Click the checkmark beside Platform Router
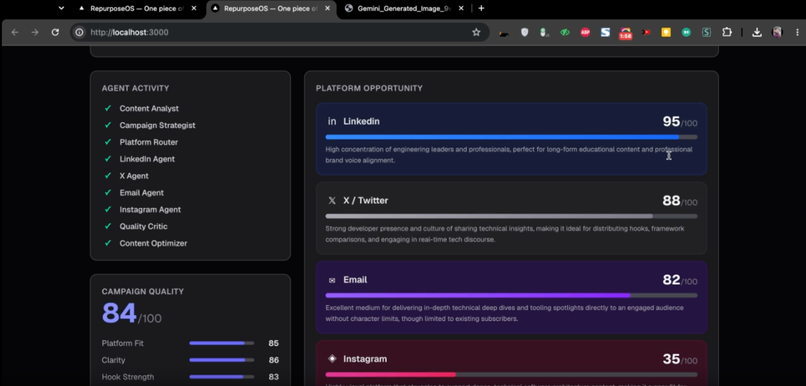This screenshot has height=386, width=806. pyautogui.click(x=108, y=142)
